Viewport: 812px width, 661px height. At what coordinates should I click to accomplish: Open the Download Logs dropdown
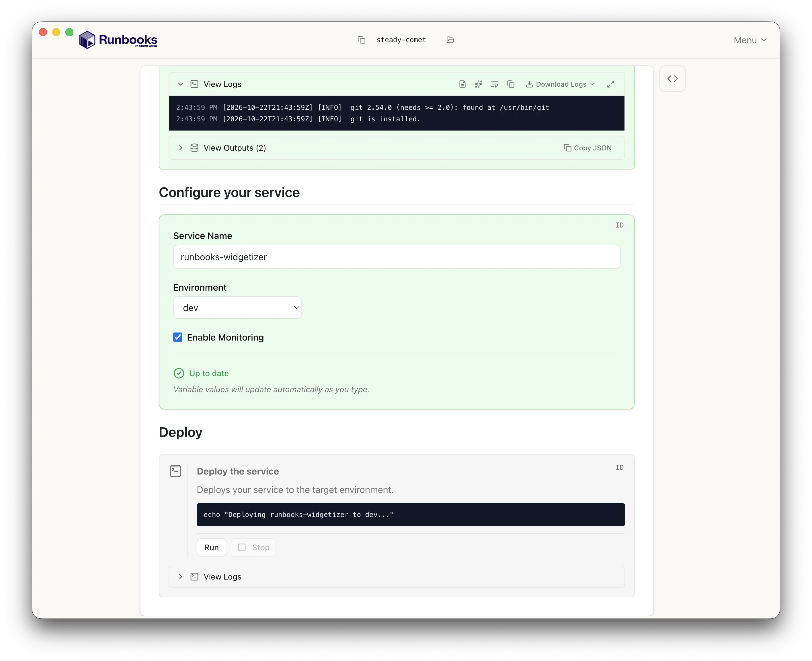560,84
